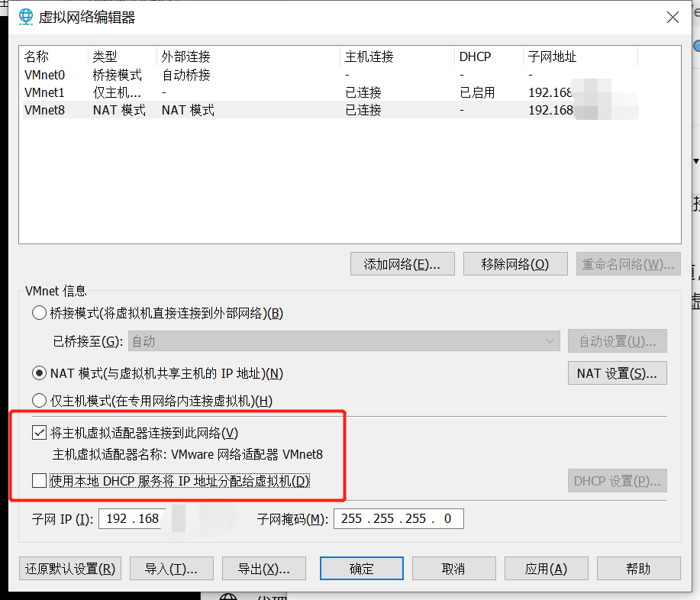The image size is (700, 600).
Task: Select the 桥接模式 radio button
Action: coord(39,313)
